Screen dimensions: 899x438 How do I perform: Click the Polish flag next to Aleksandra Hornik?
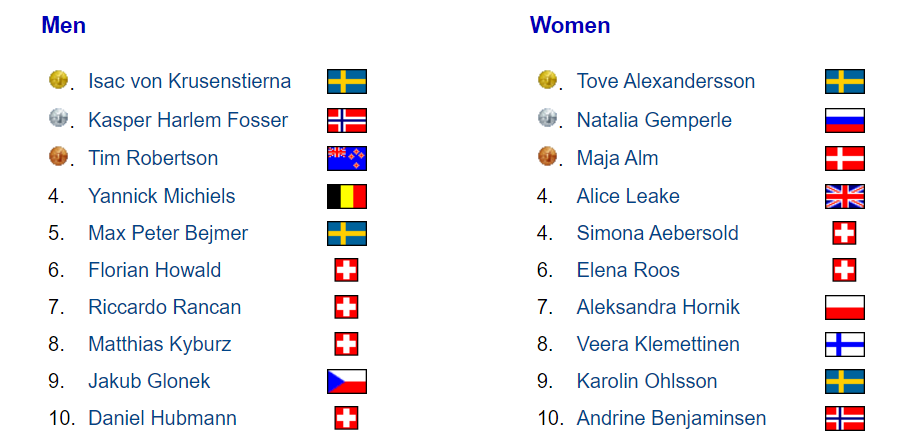[845, 307]
